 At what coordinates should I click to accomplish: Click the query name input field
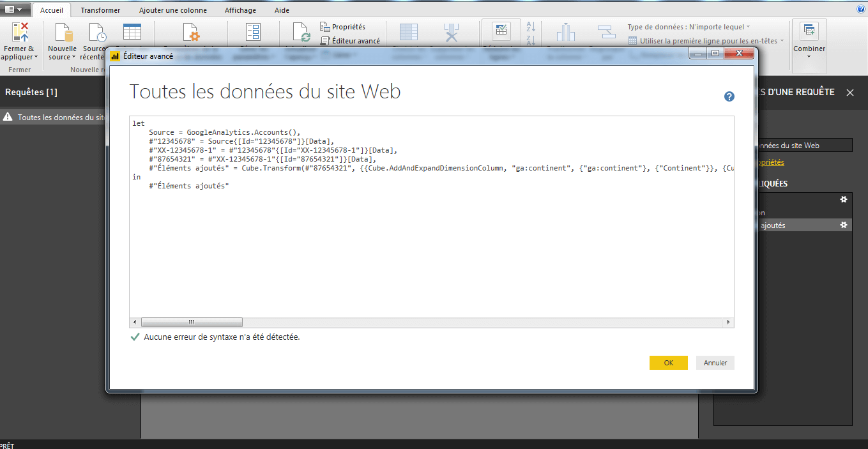803,146
